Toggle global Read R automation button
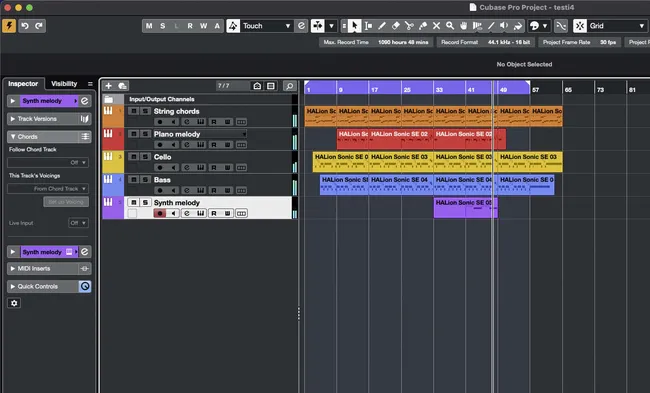 click(x=190, y=26)
